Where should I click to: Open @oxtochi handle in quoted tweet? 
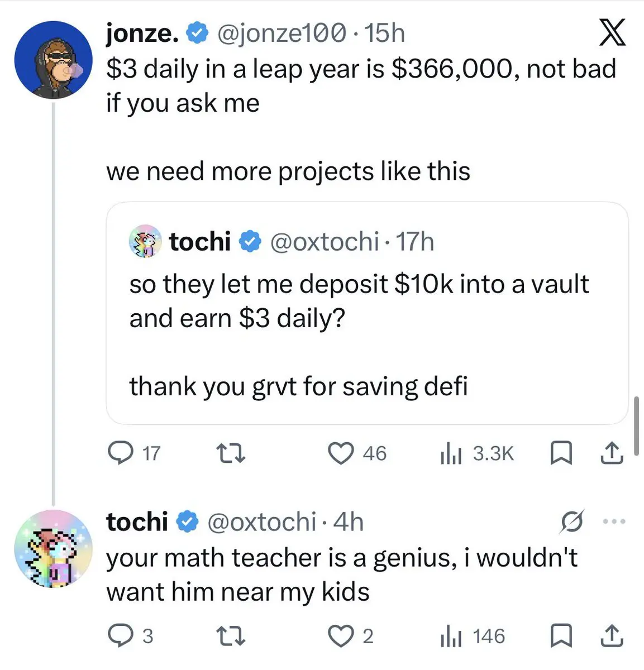(324, 241)
